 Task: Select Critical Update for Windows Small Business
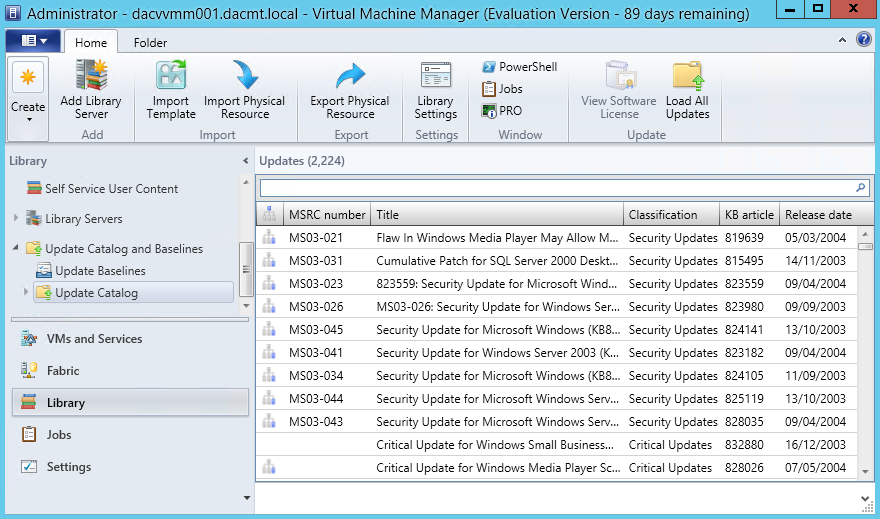(557, 445)
